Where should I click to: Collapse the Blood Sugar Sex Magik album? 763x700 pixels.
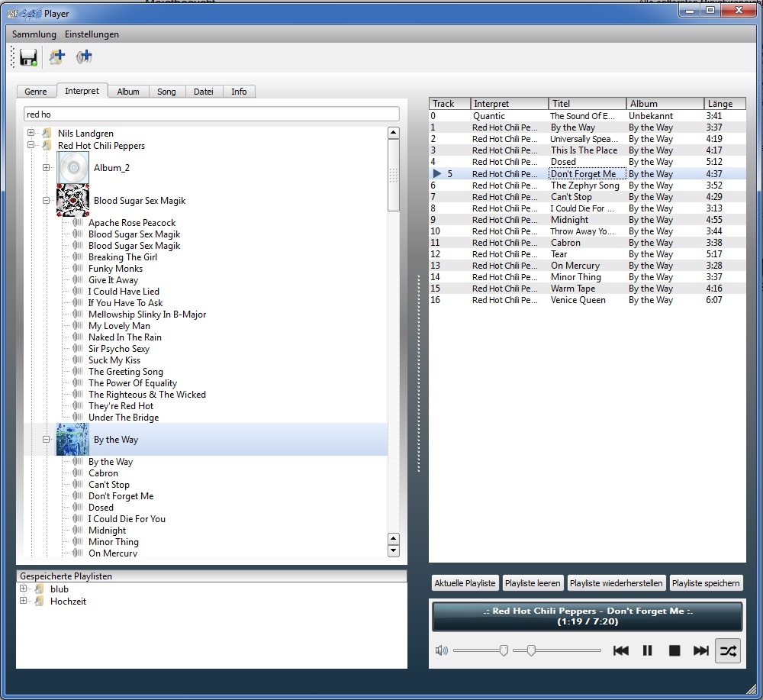pos(47,200)
